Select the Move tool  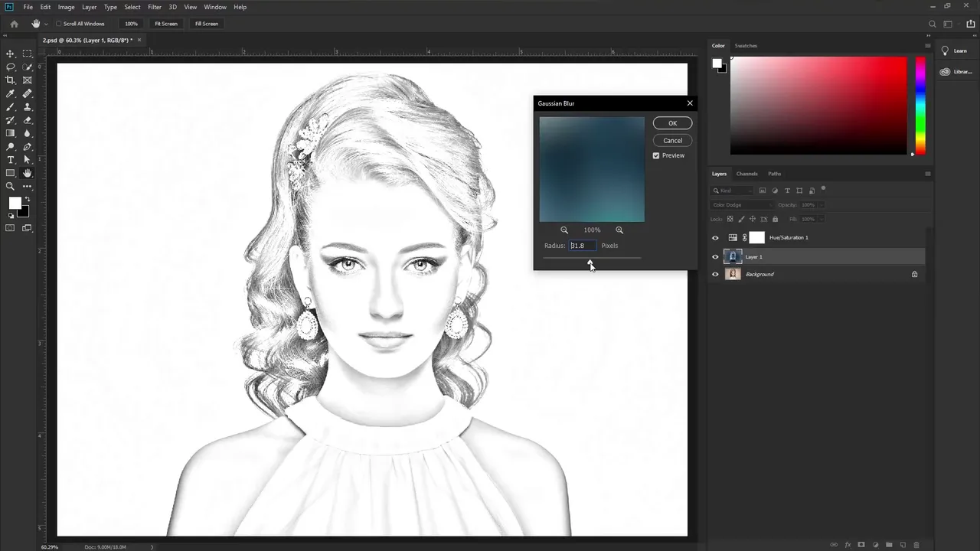pos(10,54)
